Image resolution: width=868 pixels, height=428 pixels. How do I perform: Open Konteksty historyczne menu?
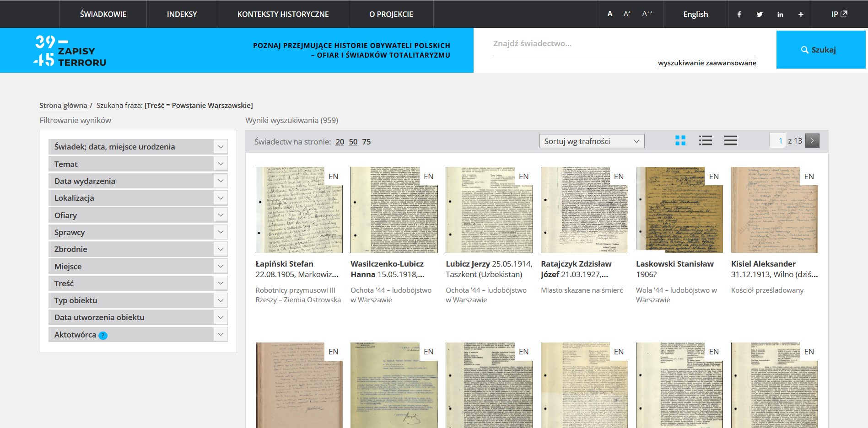(283, 14)
